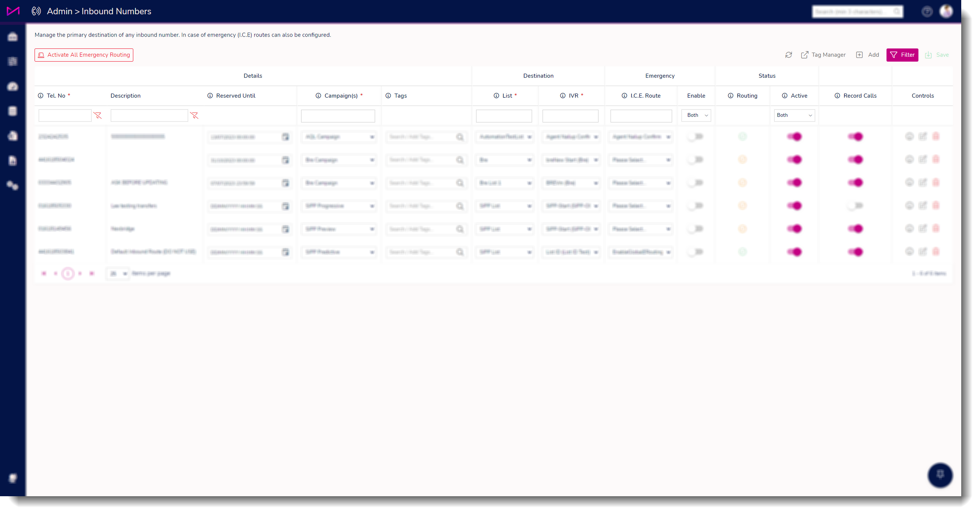The width and height of the screenshot is (980, 515).
Task: Open Tag Manager
Action: [x=823, y=55]
